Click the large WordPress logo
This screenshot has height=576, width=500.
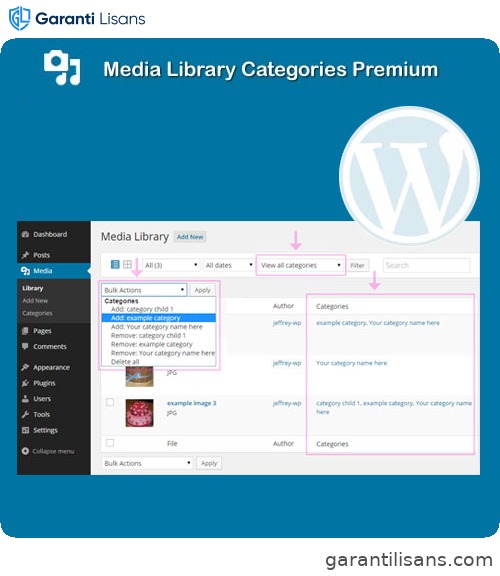[x=409, y=175]
